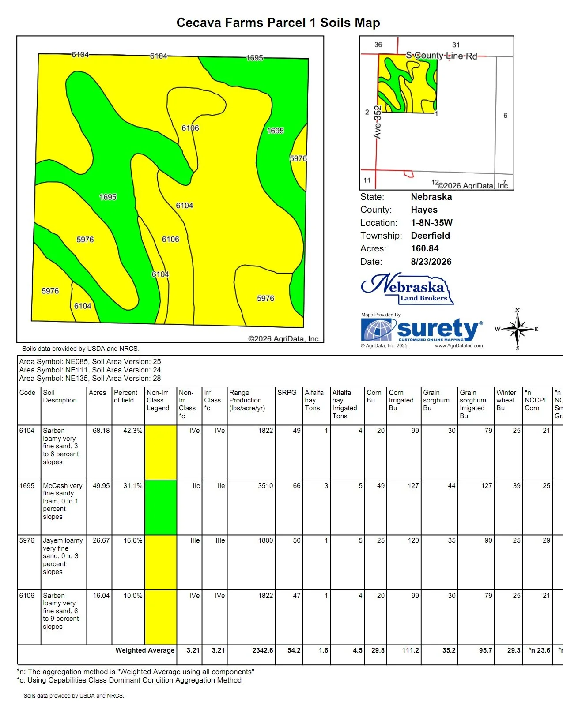Select the County value 'Hayes'
563x728 pixels.
424,210
